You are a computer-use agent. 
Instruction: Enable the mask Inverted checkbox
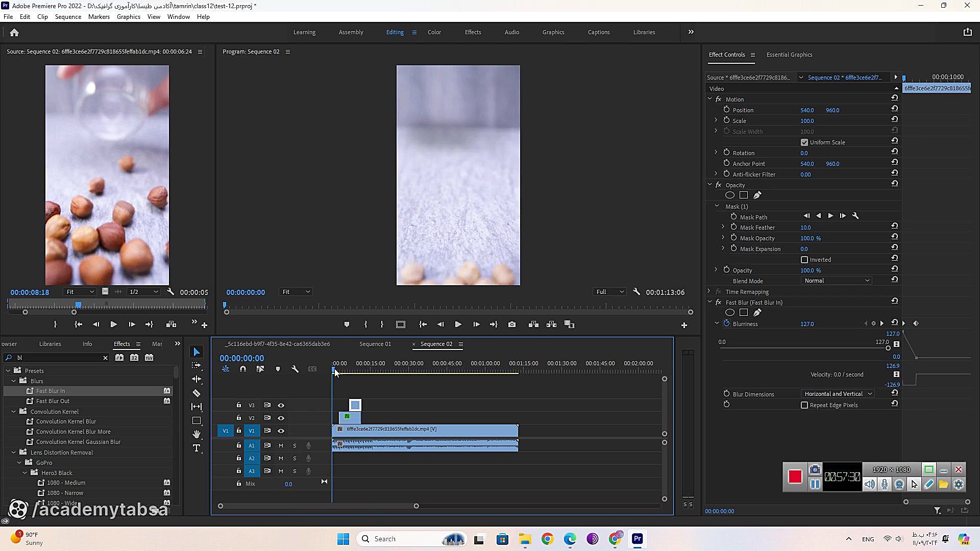coord(804,260)
